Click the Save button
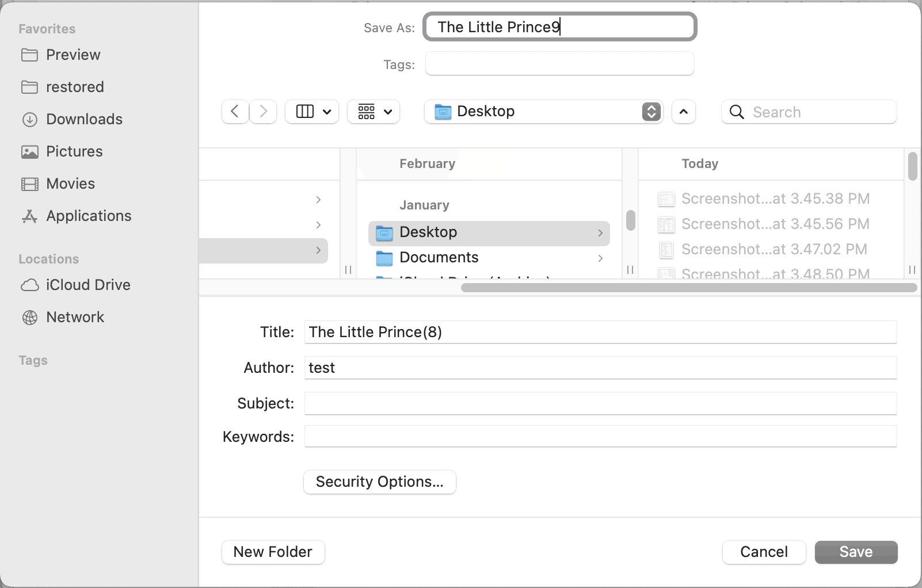The width and height of the screenshot is (922, 588). (856, 552)
